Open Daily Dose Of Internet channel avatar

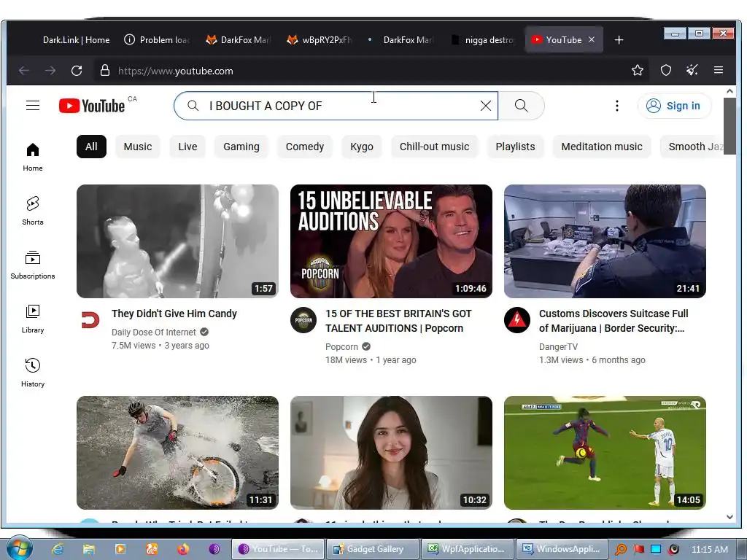click(x=90, y=320)
